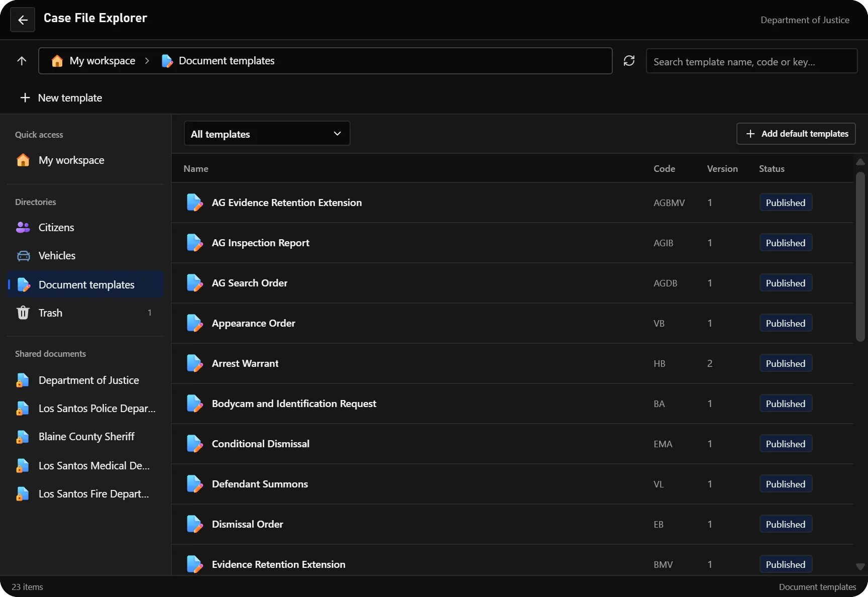The image size is (868, 597).
Task: Click My workspace home icon in sidebar
Action: (x=23, y=160)
